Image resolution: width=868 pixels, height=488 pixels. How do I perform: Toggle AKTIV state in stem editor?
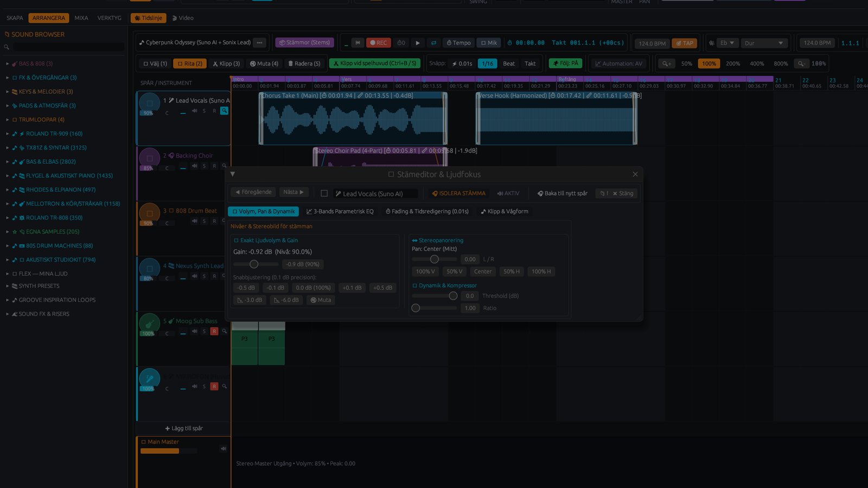point(508,193)
